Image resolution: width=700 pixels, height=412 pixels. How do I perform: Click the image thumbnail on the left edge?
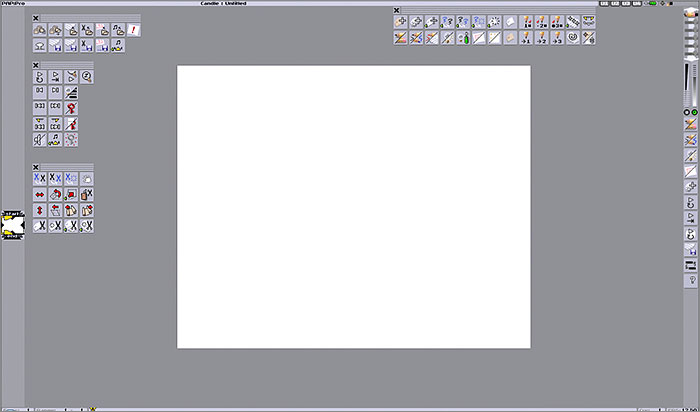coord(12,225)
